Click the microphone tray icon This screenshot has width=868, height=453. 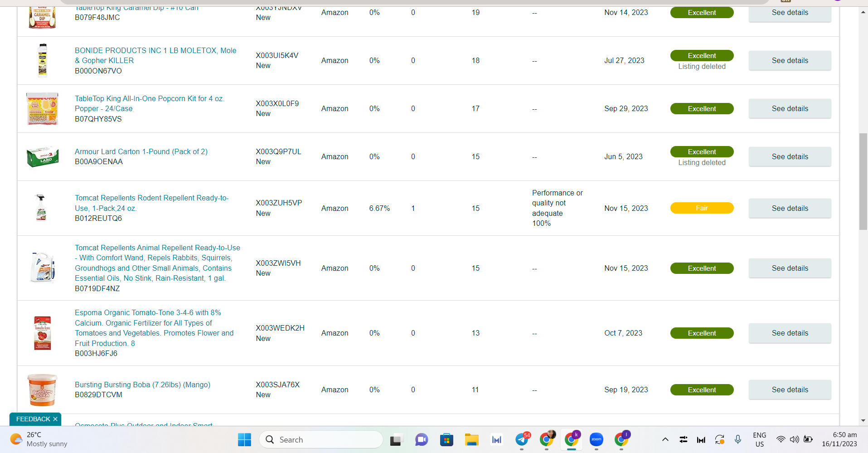tap(738, 439)
